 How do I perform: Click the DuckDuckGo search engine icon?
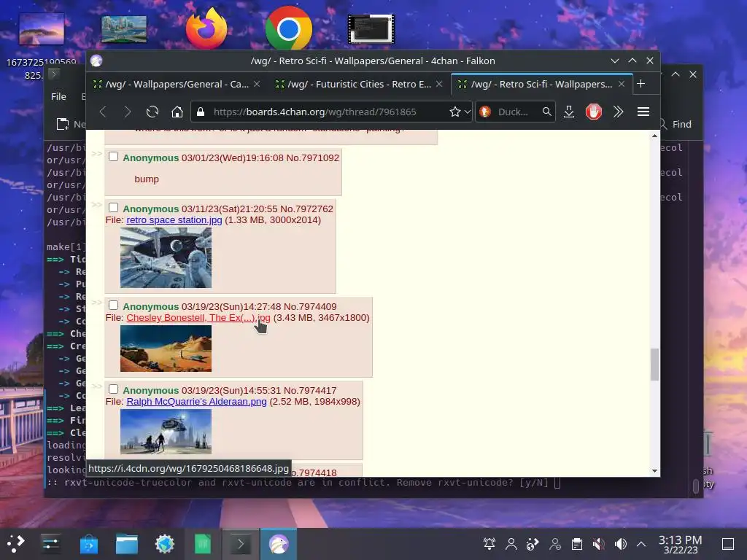click(x=485, y=112)
